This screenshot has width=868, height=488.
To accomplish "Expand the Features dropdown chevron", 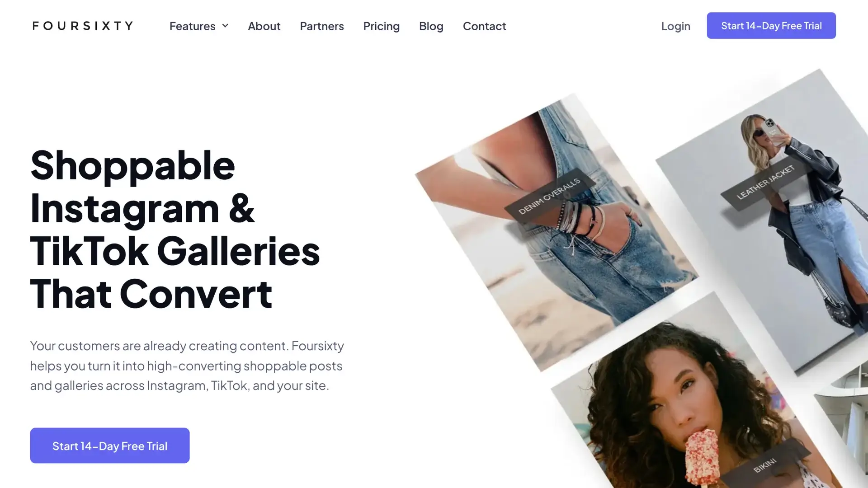I will 225,26.
